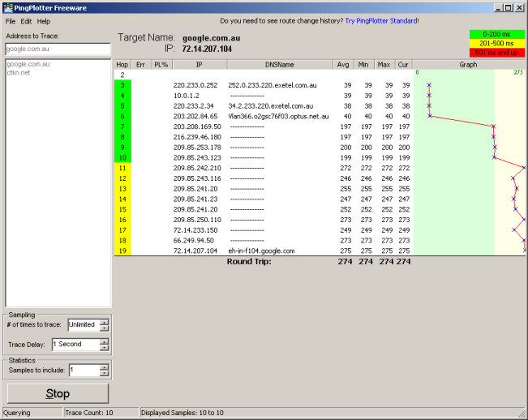The height and width of the screenshot is (420, 528).
Task: Open the Help menu
Action: 44,21
